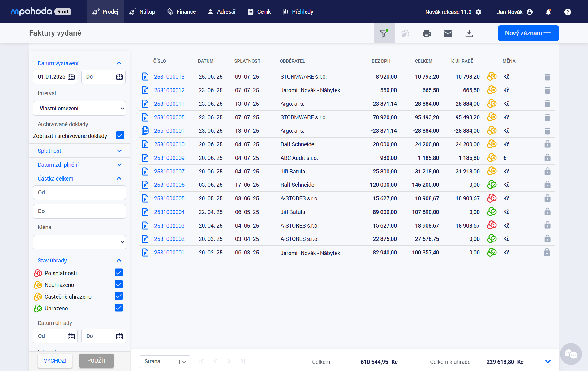Open calendar for Datum úhrady Od field

71,336
